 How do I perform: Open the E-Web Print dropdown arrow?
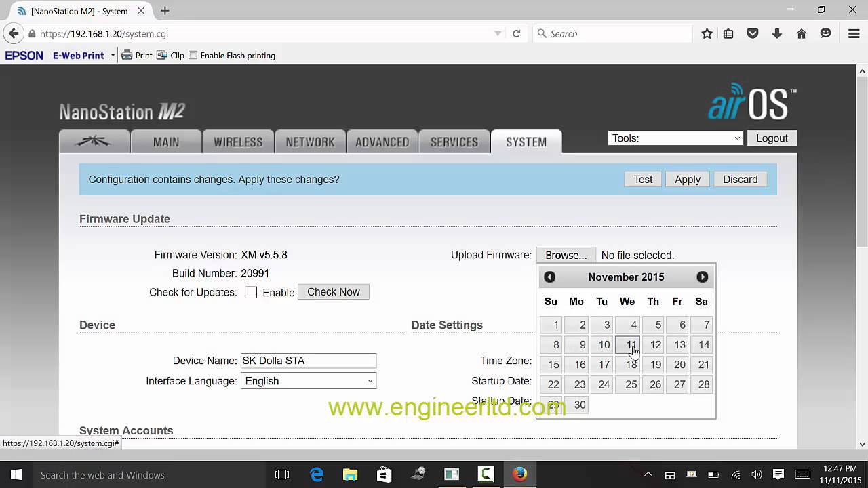[x=113, y=56]
